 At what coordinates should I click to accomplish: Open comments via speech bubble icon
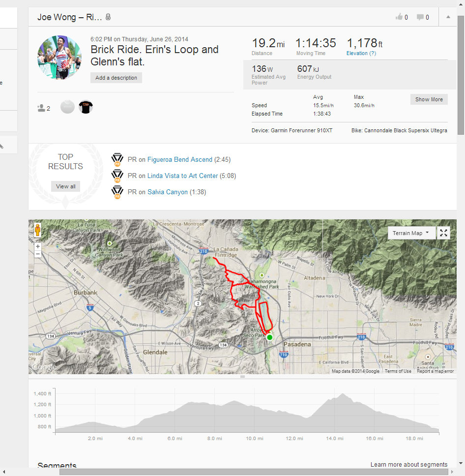tap(420, 17)
